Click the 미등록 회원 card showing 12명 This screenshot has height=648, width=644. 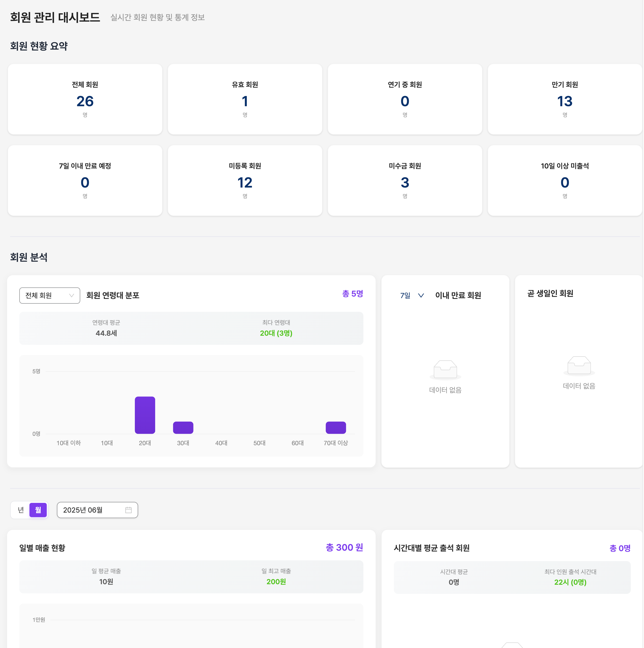pyautogui.click(x=245, y=180)
